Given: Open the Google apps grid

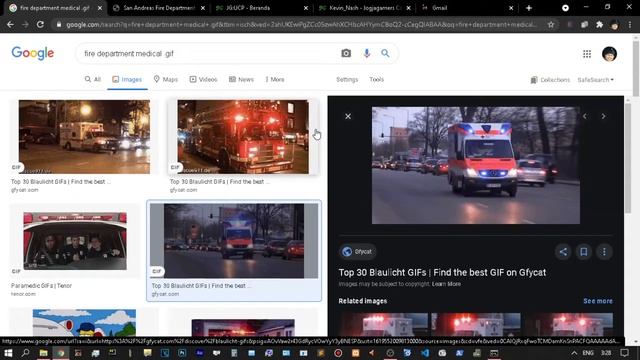Looking at the screenshot, I should [x=587, y=54].
